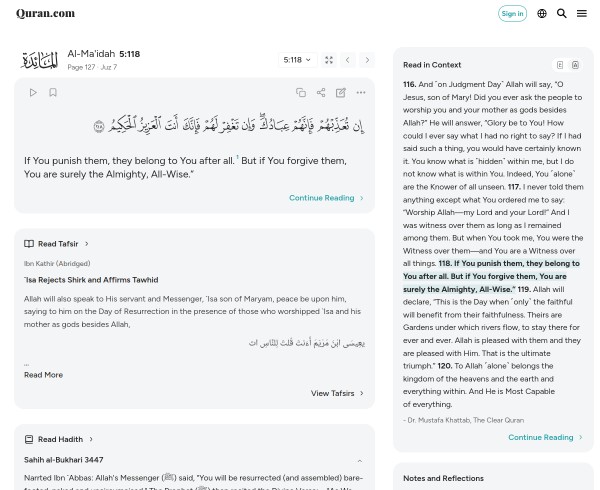Click Continue Reading under the verse translation

pos(326,198)
